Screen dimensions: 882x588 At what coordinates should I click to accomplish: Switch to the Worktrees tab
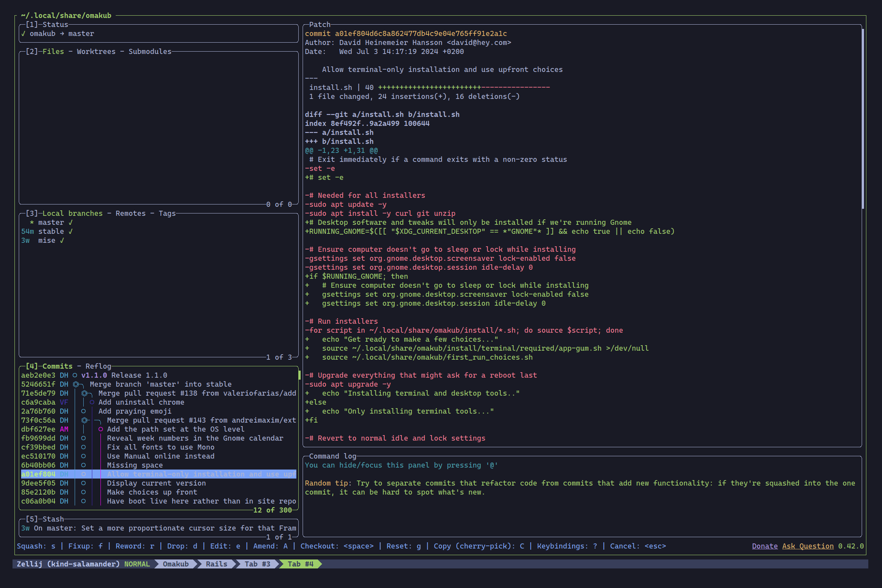coord(96,52)
